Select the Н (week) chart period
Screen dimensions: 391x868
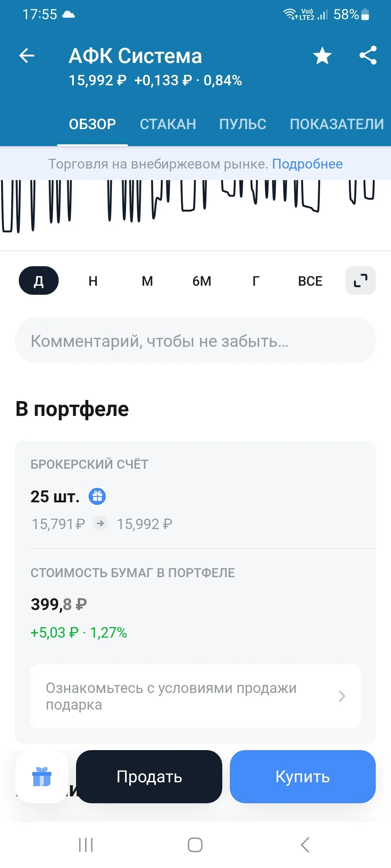(x=93, y=281)
